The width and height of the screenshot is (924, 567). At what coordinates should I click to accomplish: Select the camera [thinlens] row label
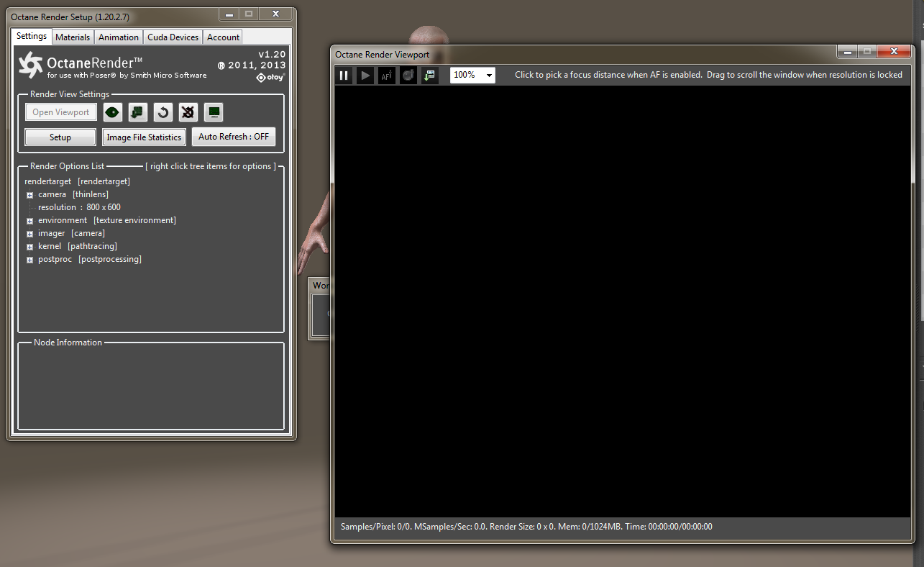[x=73, y=194]
